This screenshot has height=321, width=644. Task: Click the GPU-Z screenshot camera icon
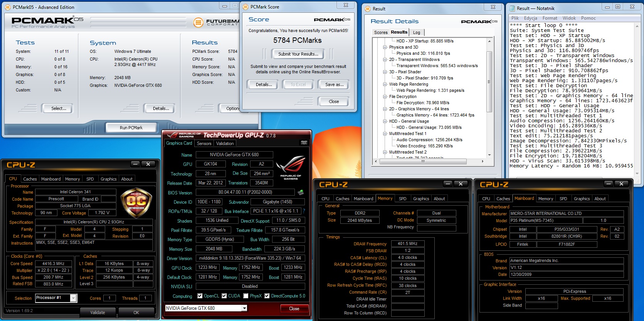[x=304, y=143]
